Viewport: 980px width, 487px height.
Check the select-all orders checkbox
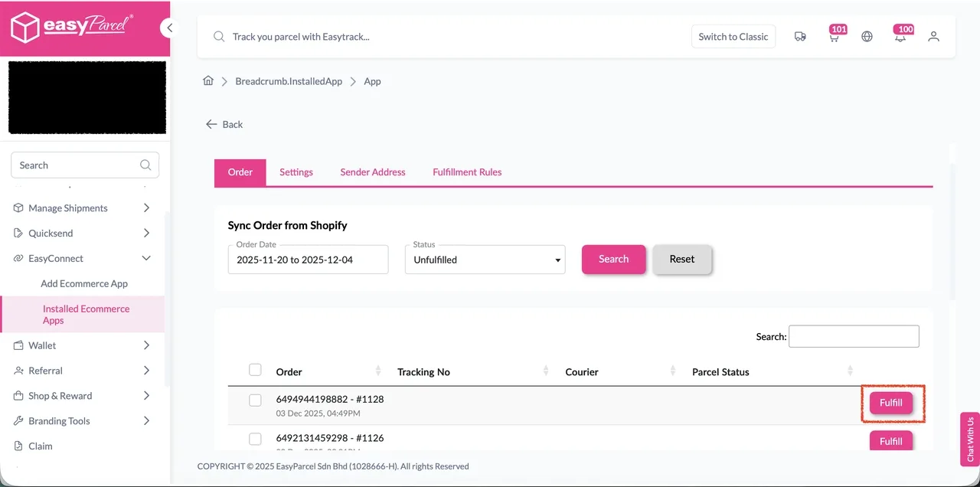pos(255,369)
